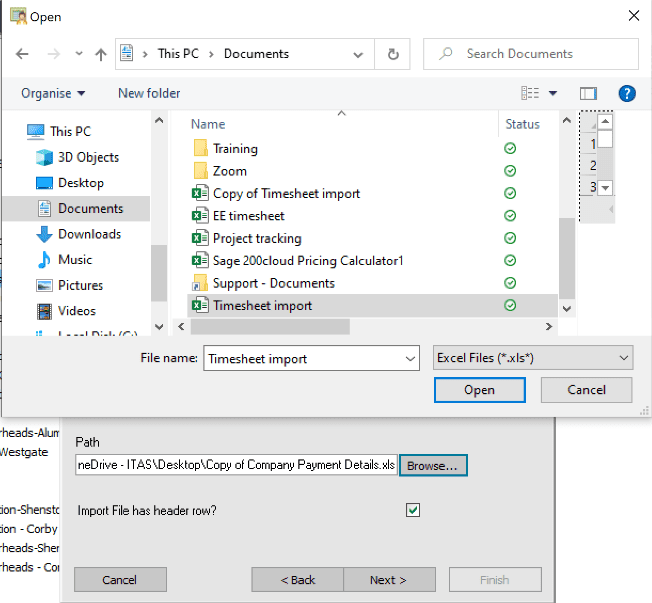Cancel the import wizard
Screen dimensions: 652x603
tap(120, 580)
